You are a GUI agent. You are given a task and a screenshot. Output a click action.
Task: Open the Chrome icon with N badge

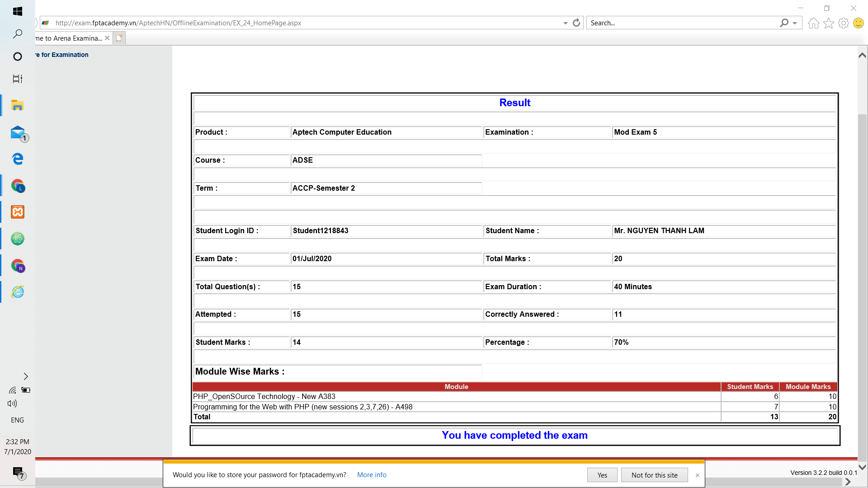point(18,266)
